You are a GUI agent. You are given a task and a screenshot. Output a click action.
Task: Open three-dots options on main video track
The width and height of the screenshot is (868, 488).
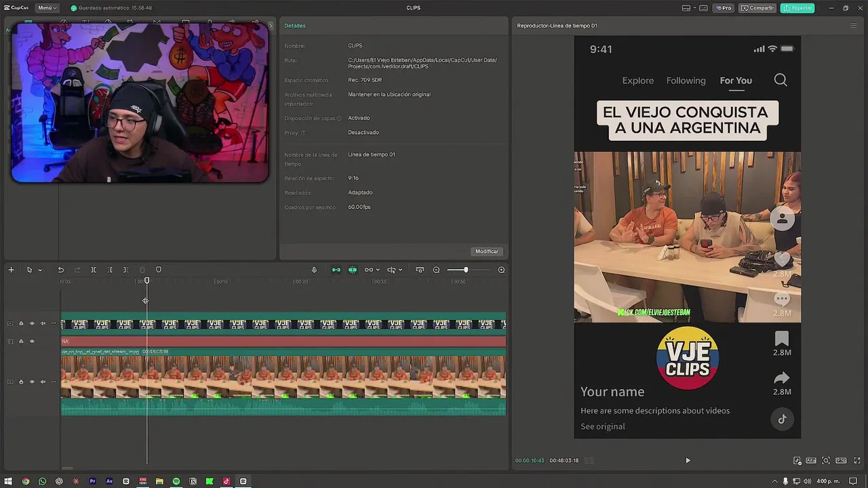tap(54, 382)
